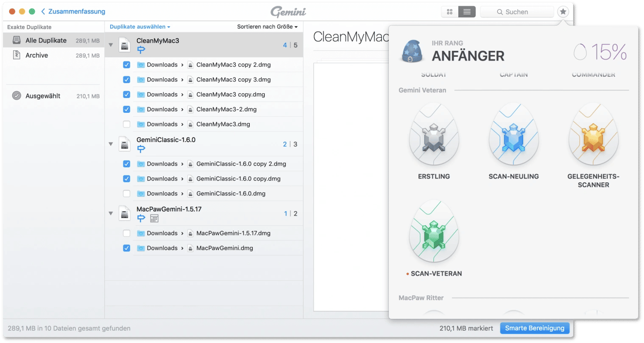The image size is (644, 343).
Task: Check the MacPawGemini-1.5.17.dmg checkbox
Action: pyautogui.click(x=126, y=233)
